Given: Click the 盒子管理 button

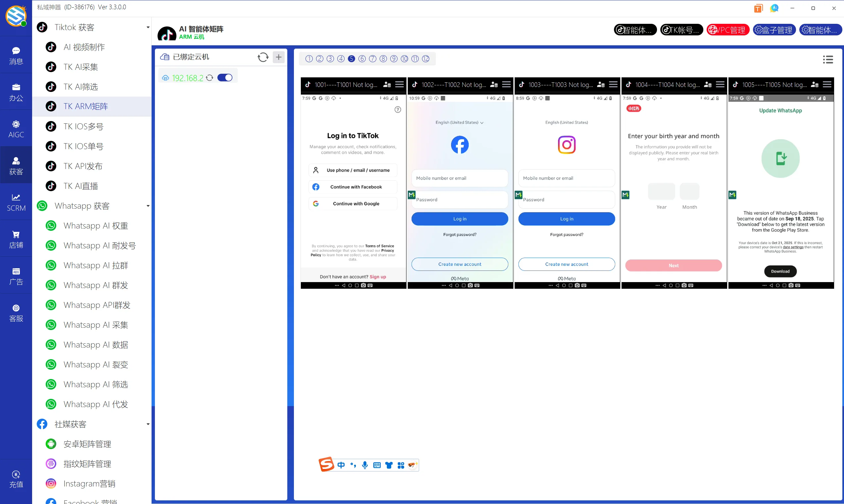Looking at the screenshot, I should (x=774, y=30).
